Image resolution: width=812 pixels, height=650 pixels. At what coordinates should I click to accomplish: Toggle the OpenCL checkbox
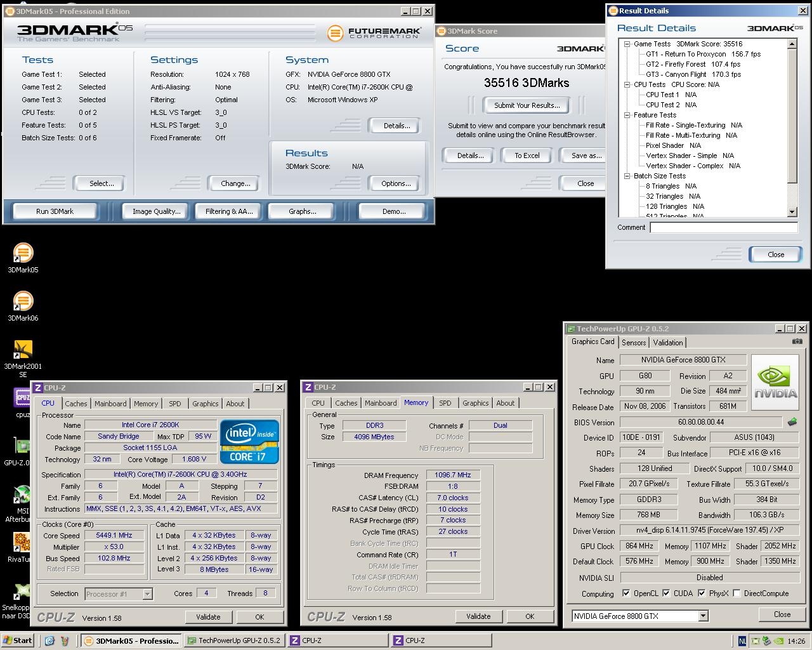(x=626, y=594)
